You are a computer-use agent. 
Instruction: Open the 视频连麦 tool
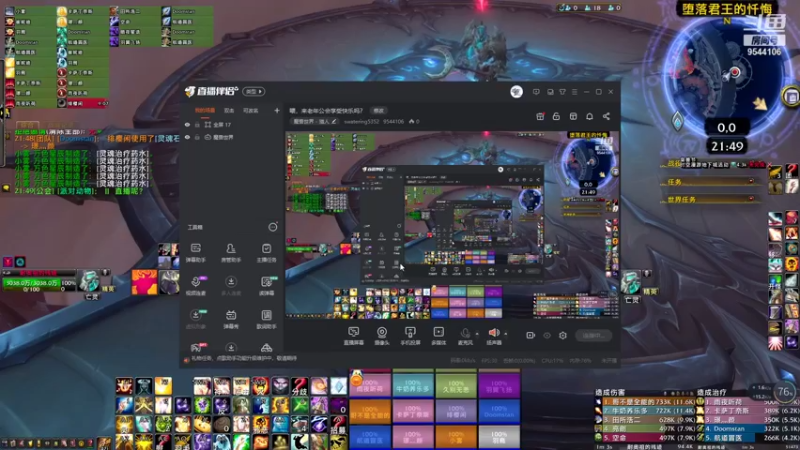point(195,286)
